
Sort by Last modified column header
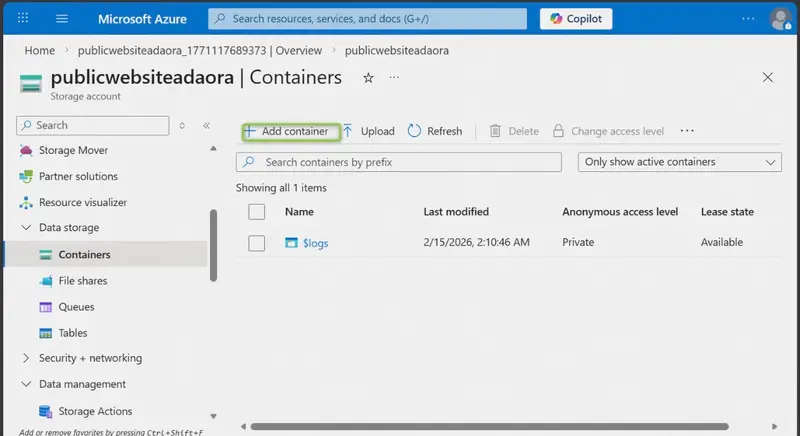456,212
